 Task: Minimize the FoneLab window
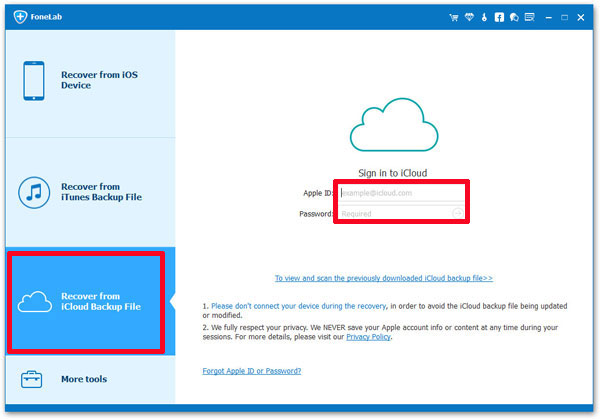coord(549,18)
